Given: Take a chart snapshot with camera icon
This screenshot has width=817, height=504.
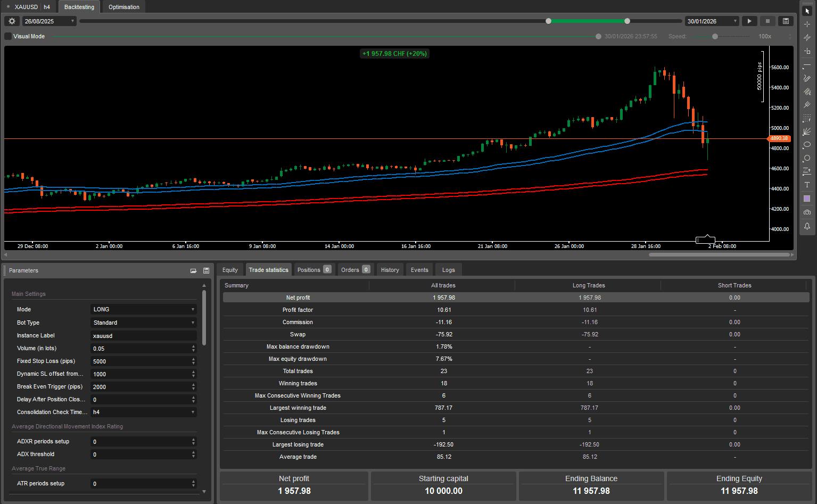Looking at the screenshot, I should [807, 212].
